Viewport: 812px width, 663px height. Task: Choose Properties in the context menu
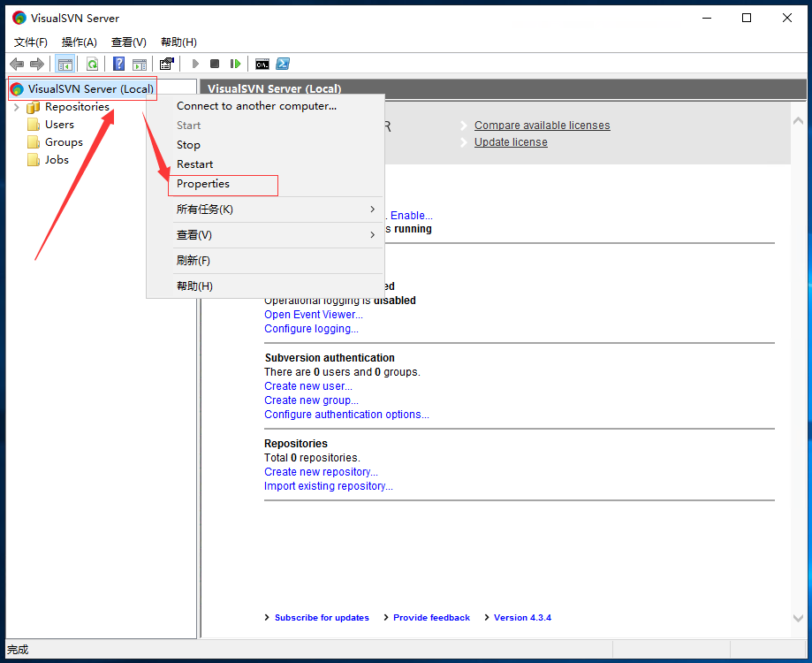point(203,184)
